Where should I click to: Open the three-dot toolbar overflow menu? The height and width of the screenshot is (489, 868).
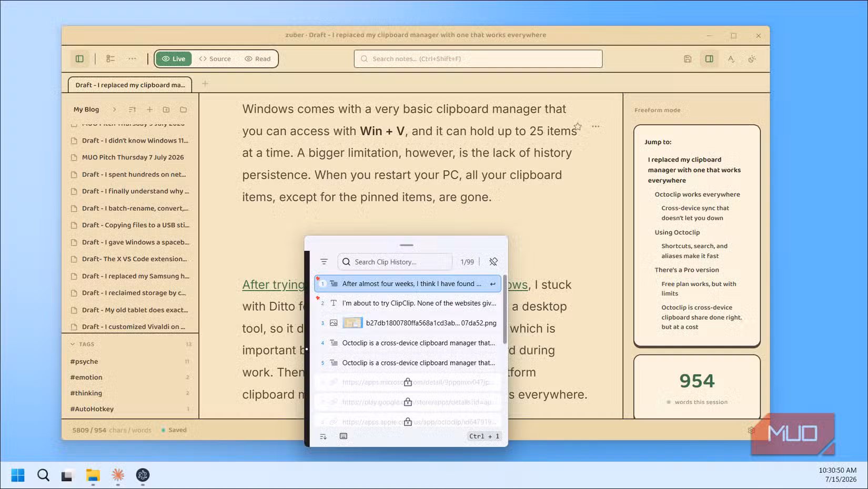pyautogui.click(x=132, y=59)
